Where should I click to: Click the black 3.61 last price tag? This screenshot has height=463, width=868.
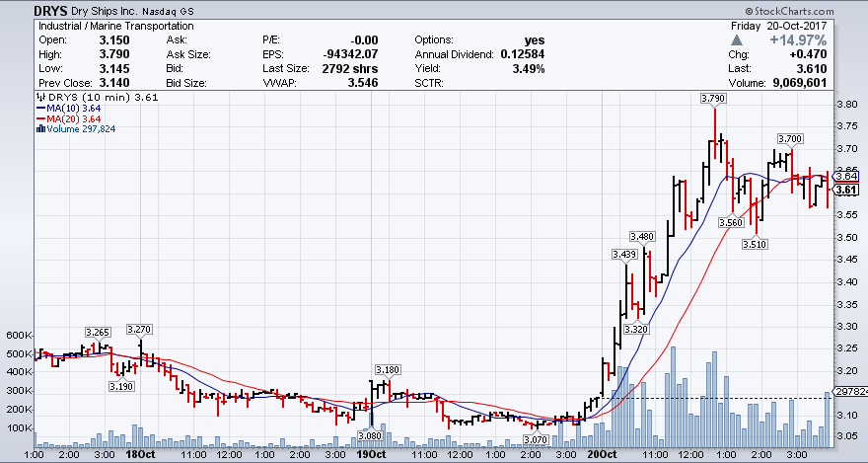pos(845,190)
